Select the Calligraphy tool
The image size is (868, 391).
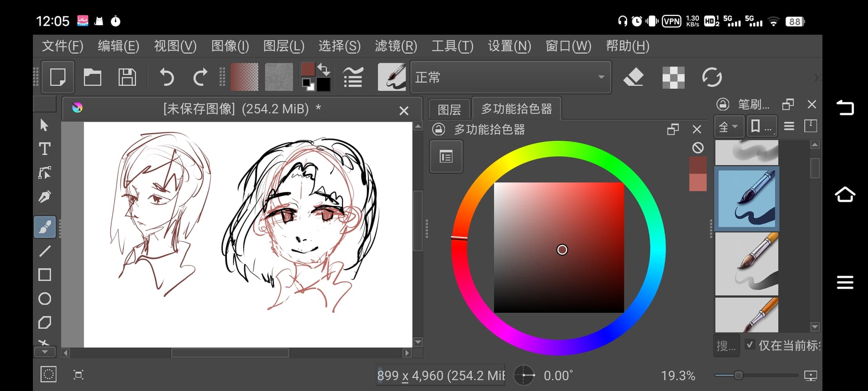pos(44,197)
